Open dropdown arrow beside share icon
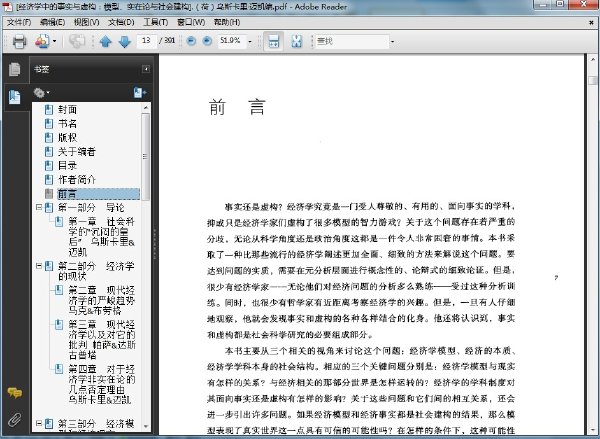The width and height of the screenshot is (600, 439). [54, 41]
